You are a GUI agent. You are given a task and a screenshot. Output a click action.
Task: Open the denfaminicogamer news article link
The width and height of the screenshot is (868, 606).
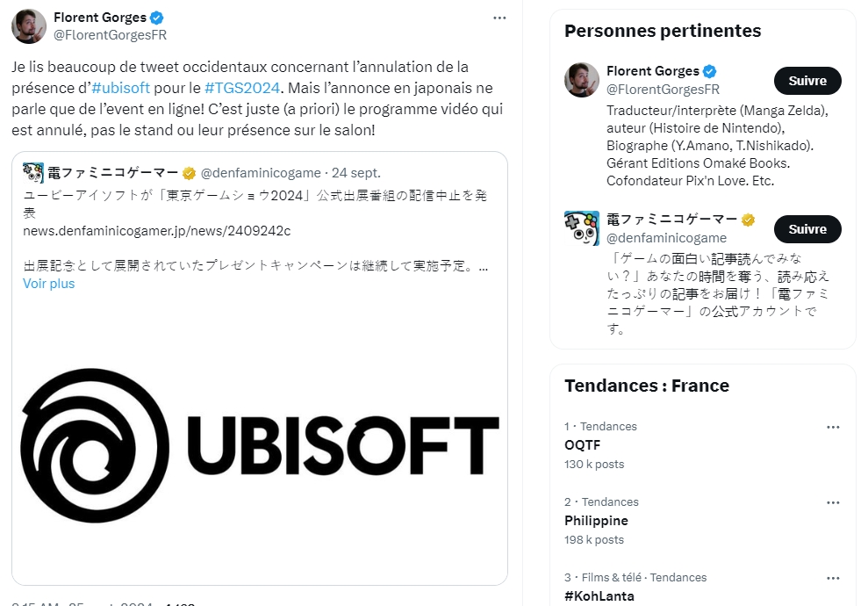pos(156,231)
